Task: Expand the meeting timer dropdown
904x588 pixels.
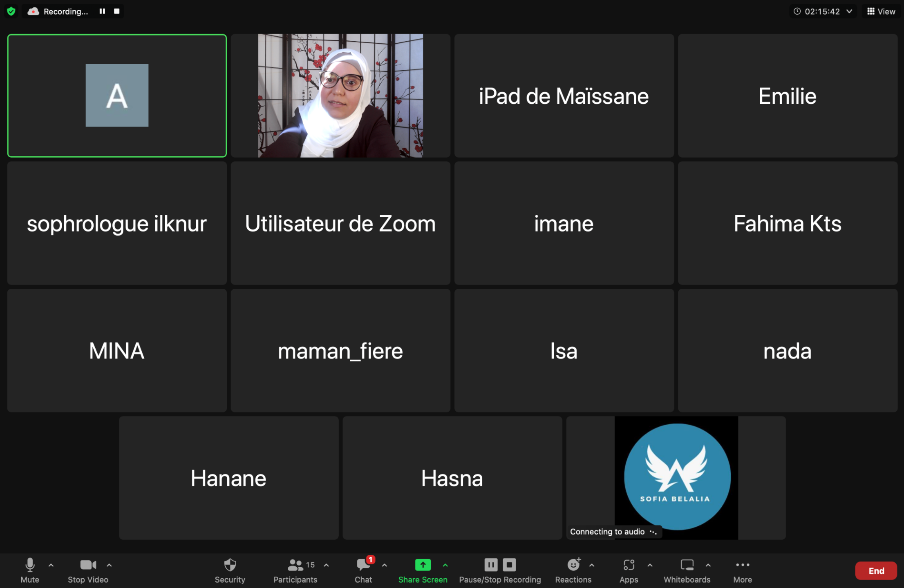Action: tap(849, 11)
